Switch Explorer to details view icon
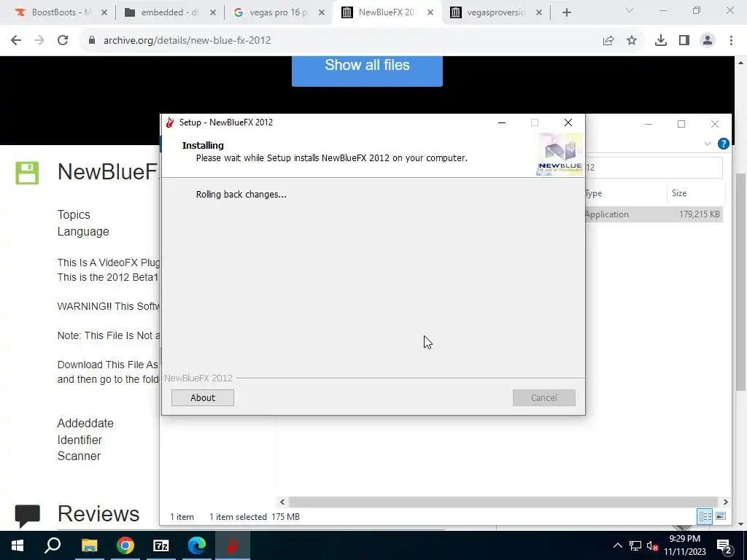This screenshot has width=747, height=560. 705,517
